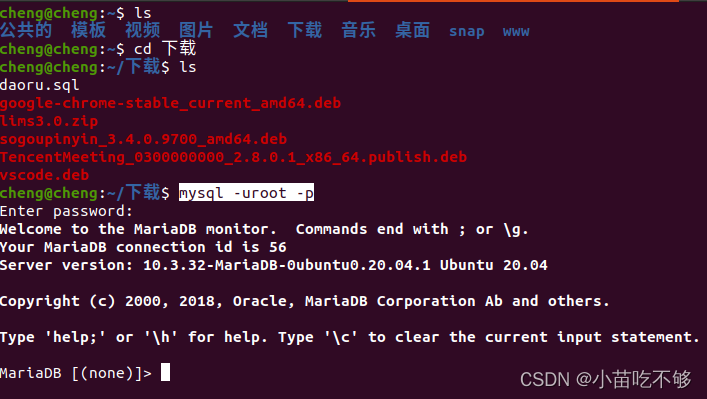Click the snap directory name

467,31
